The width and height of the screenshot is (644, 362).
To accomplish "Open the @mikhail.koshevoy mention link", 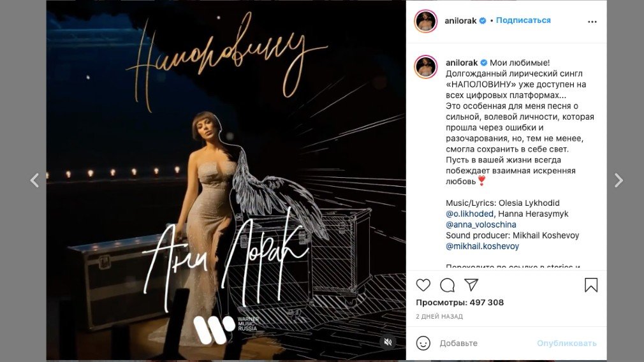I will click(482, 246).
